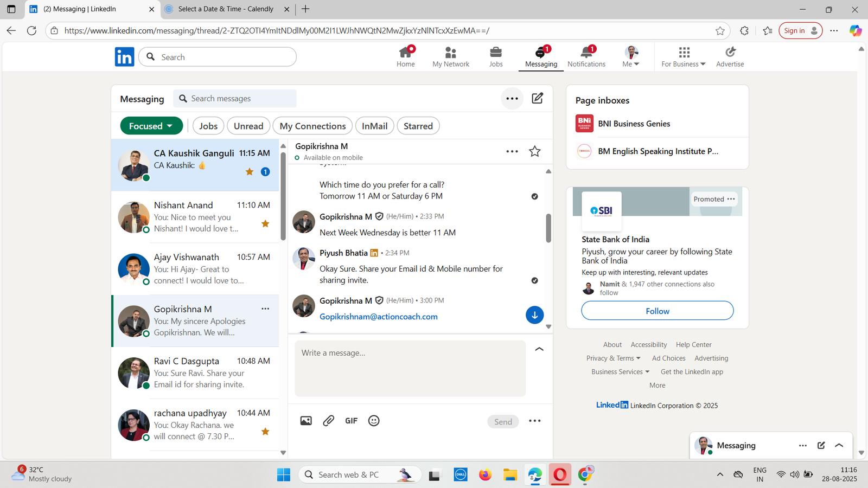Open the GIF picker
The image size is (868, 488).
tap(351, 421)
